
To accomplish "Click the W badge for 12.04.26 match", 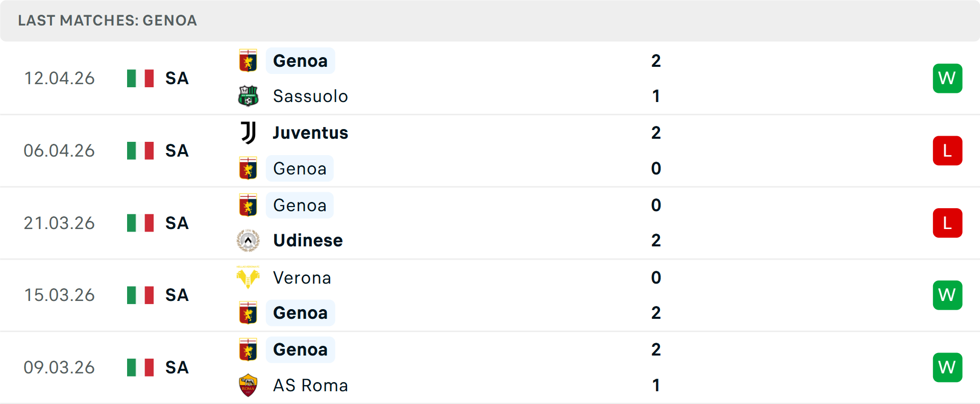I will 947,78.
